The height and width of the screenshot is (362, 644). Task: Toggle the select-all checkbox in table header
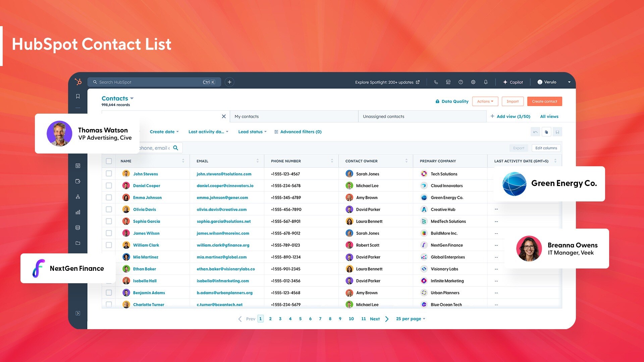[109, 161]
